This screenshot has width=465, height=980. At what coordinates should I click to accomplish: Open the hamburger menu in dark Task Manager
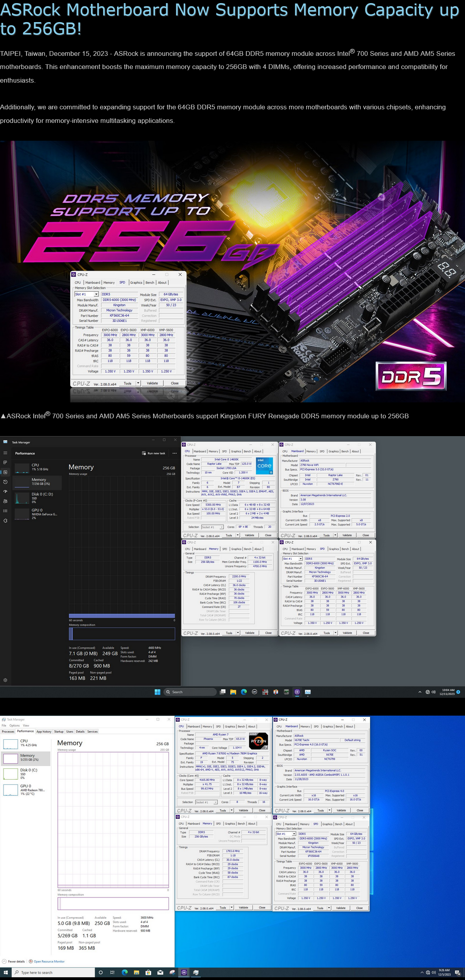(5, 453)
